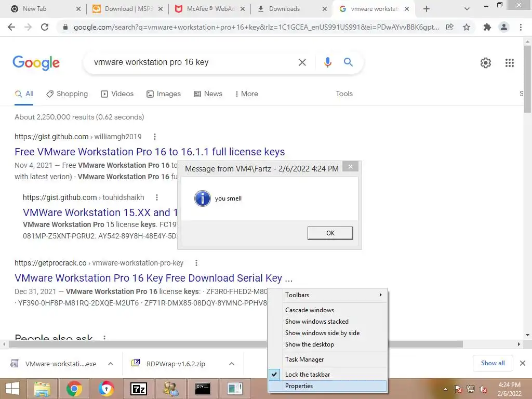The image size is (532, 399).
Task: Open VMware Workstation Pro 16 Key Free Download result
Action: (153, 278)
